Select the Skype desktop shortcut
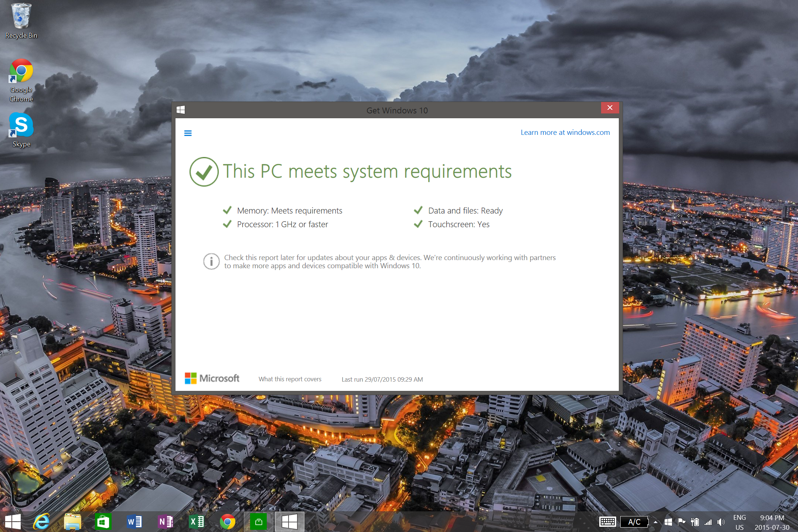798x532 pixels. click(x=21, y=130)
